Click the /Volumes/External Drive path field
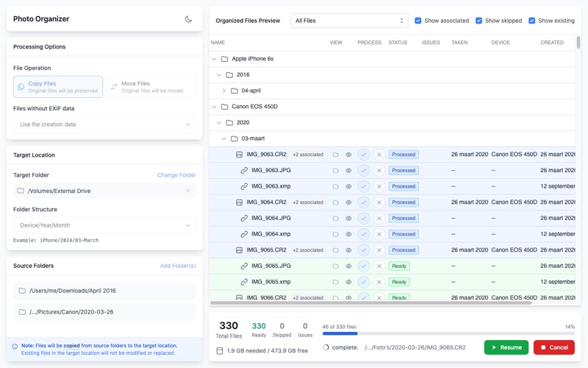 [104, 191]
